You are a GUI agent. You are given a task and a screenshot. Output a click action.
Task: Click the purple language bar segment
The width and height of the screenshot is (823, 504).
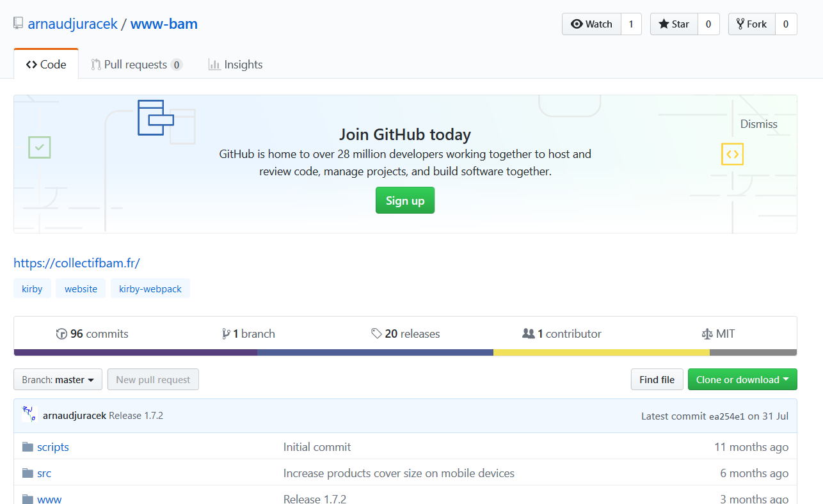tap(136, 352)
